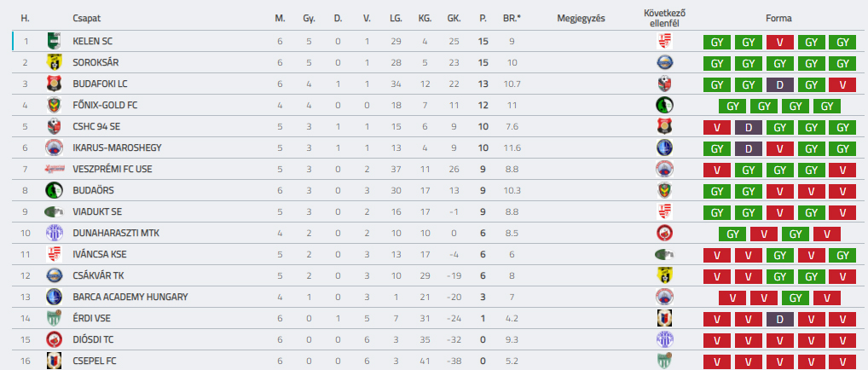Image resolution: width=868 pixels, height=370 pixels.
Task: Click the Érdi VSE club crest
Action: (54, 318)
